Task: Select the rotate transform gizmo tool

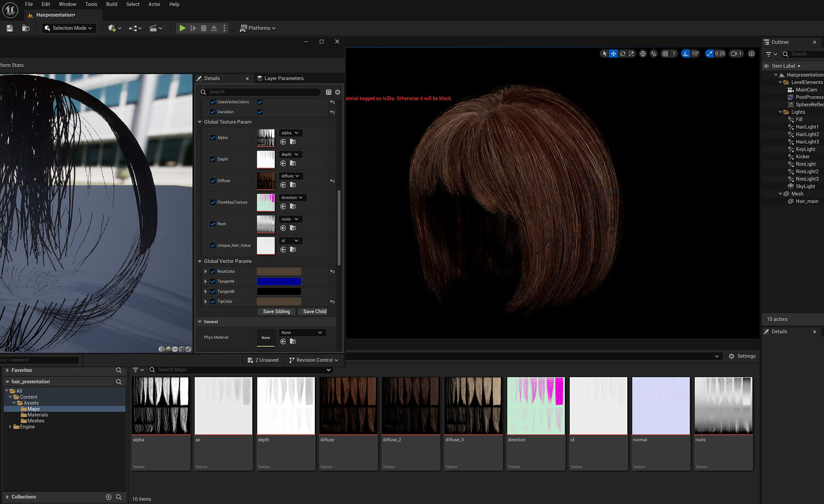Action: 622,54
